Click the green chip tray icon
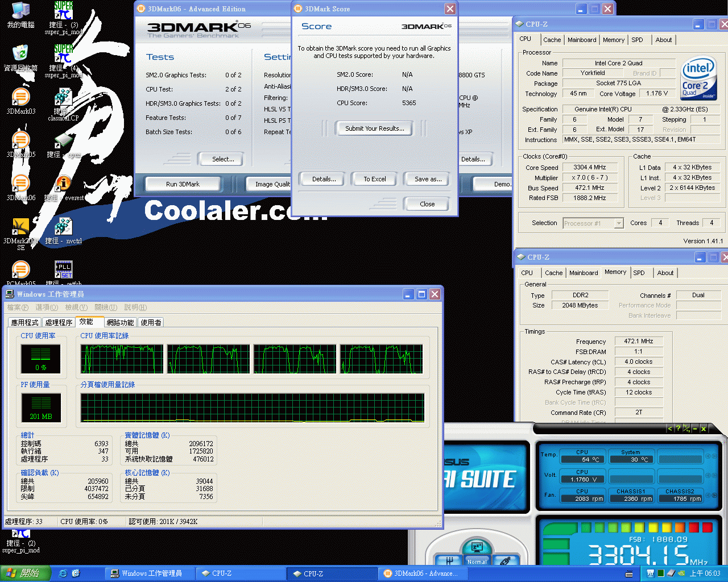The width and height of the screenshot is (728, 582). (660, 573)
